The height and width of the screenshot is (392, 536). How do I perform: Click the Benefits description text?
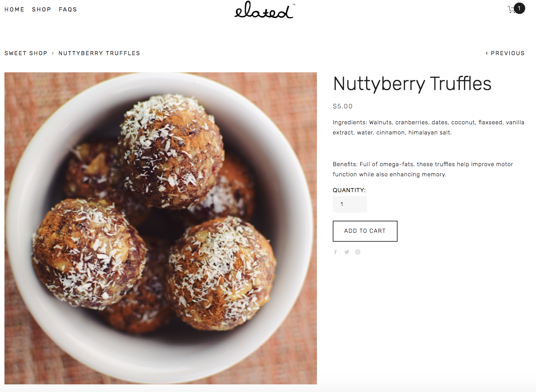(423, 169)
